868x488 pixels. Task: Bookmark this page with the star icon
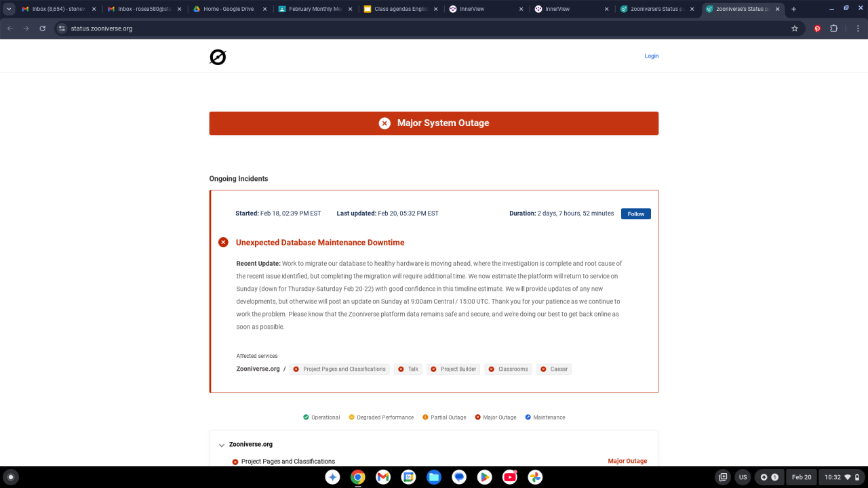pos(795,28)
